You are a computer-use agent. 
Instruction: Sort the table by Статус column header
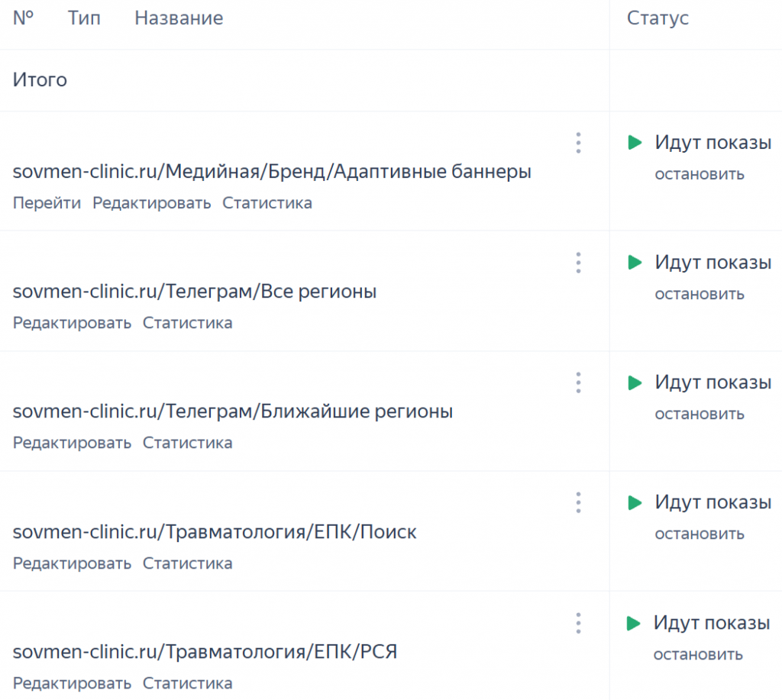(x=658, y=18)
